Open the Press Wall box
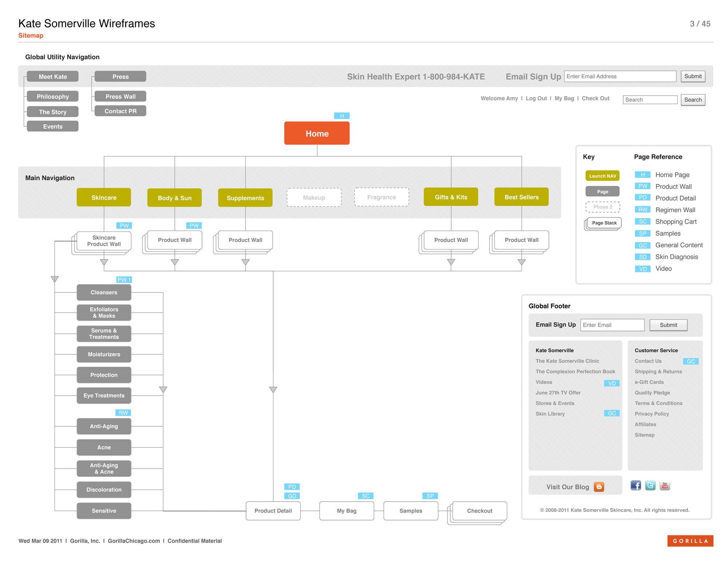 click(120, 96)
